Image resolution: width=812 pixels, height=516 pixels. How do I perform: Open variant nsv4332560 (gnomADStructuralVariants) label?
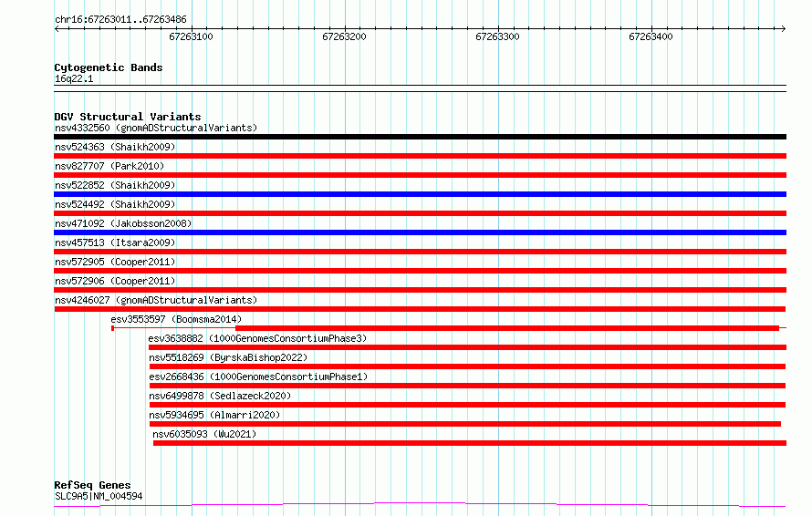tap(156, 128)
